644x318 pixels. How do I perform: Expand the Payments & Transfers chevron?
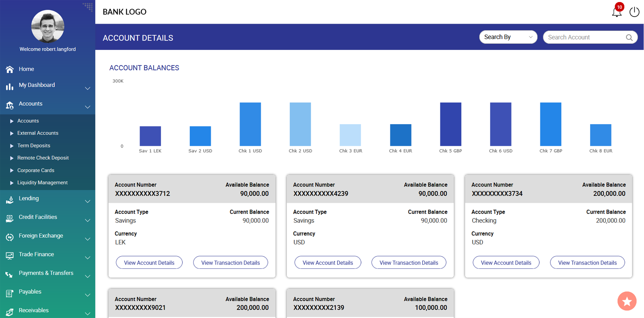pyautogui.click(x=87, y=276)
